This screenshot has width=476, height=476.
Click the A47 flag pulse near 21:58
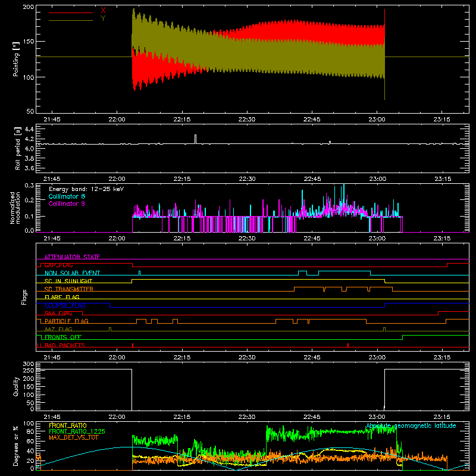(x=110, y=330)
